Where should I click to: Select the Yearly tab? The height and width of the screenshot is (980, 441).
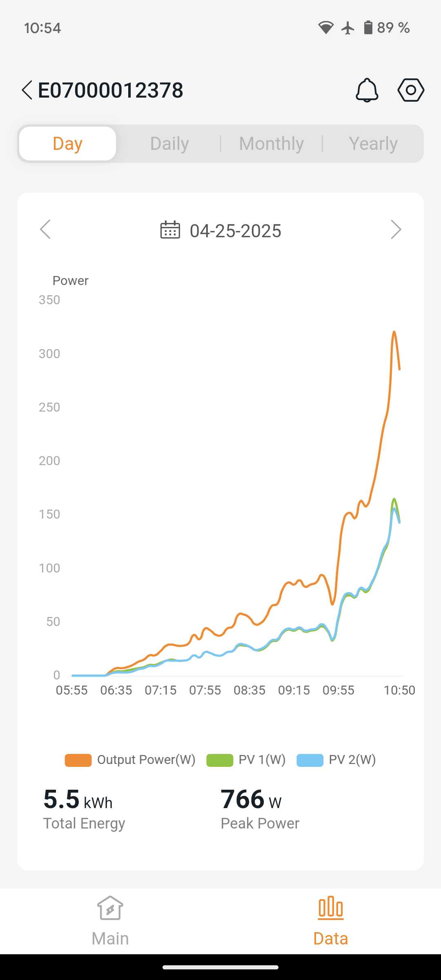pos(373,144)
